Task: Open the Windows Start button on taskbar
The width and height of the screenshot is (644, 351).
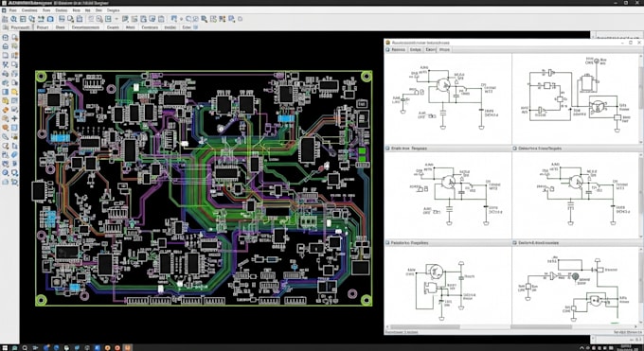Action: pos(5,347)
